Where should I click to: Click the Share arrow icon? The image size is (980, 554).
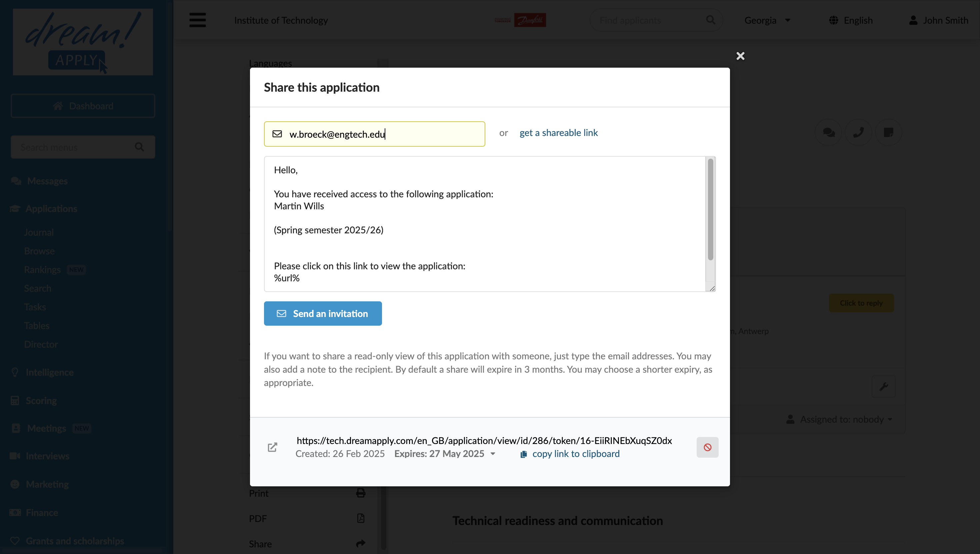(361, 543)
